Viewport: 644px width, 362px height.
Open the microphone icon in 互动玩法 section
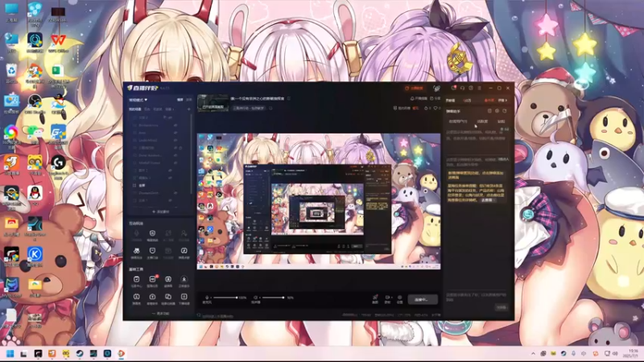pos(136,233)
